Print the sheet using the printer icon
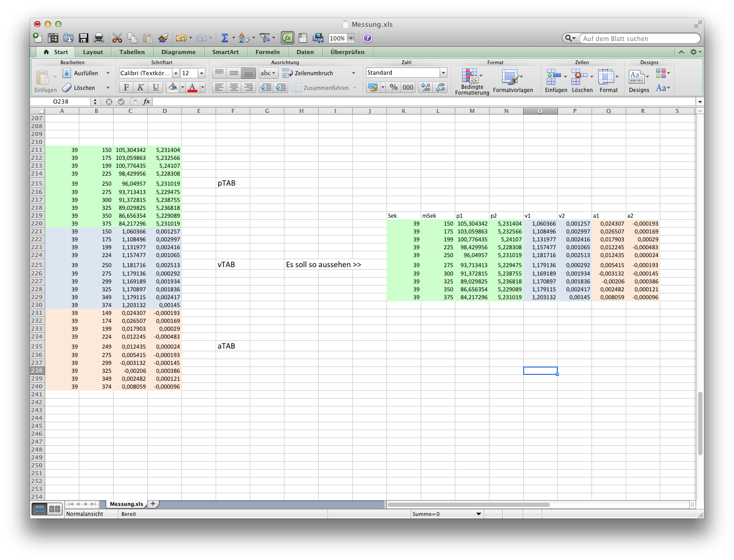Screen dimensions: 734x560 pos(98,38)
